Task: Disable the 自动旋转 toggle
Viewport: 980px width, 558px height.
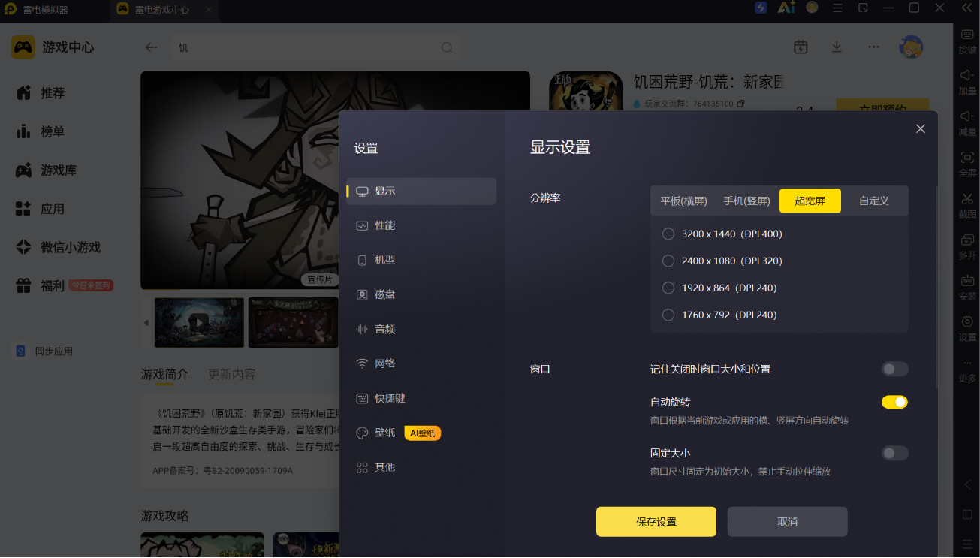Action: click(x=894, y=403)
